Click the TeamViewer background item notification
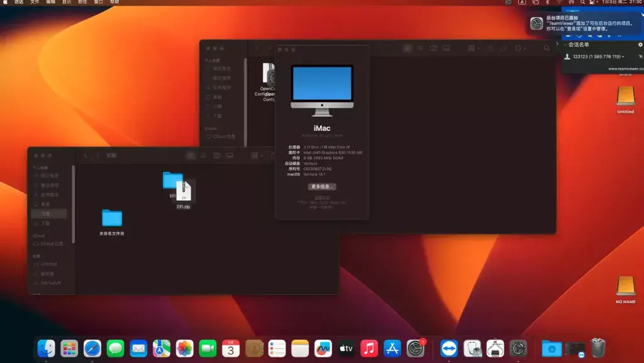The width and height of the screenshot is (644, 363). (x=586, y=23)
